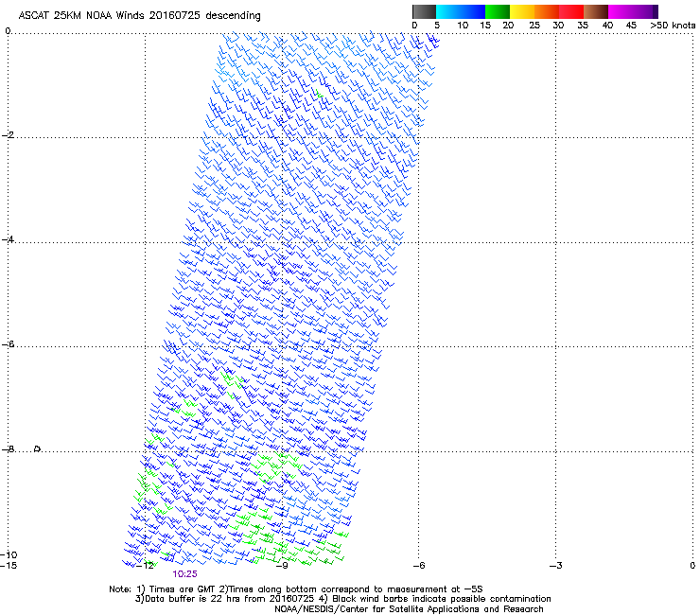Click the -2 latitude axis label
The height and width of the screenshot is (615, 700).
click(8, 135)
